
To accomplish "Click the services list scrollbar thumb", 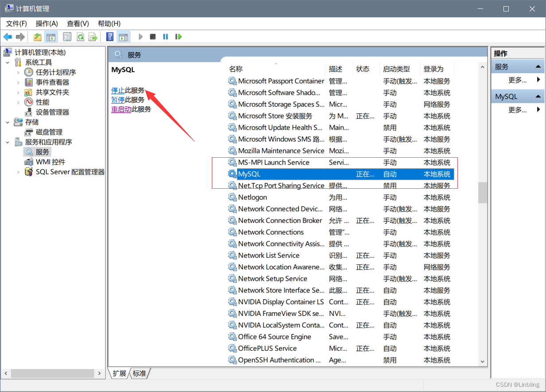I will (x=483, y=192).
